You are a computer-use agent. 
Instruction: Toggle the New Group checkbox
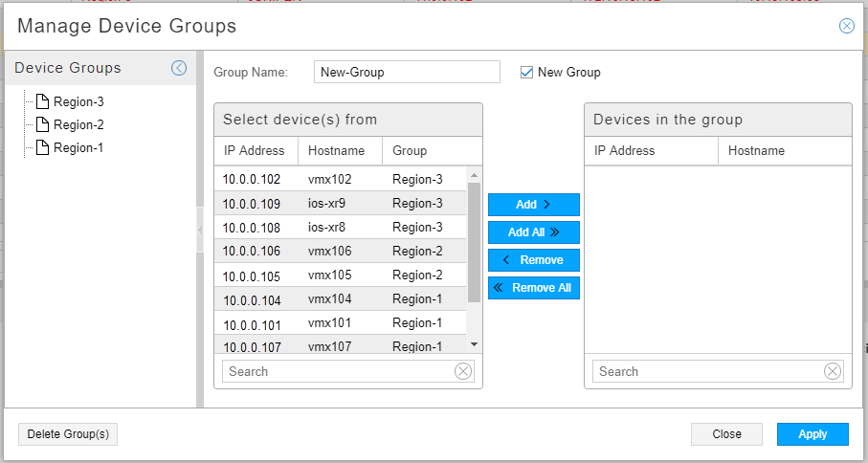[x=526, y=72]
